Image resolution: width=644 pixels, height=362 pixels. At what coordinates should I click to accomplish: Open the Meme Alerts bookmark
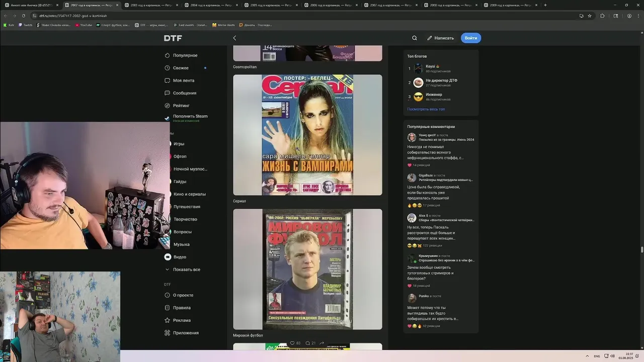223,25
